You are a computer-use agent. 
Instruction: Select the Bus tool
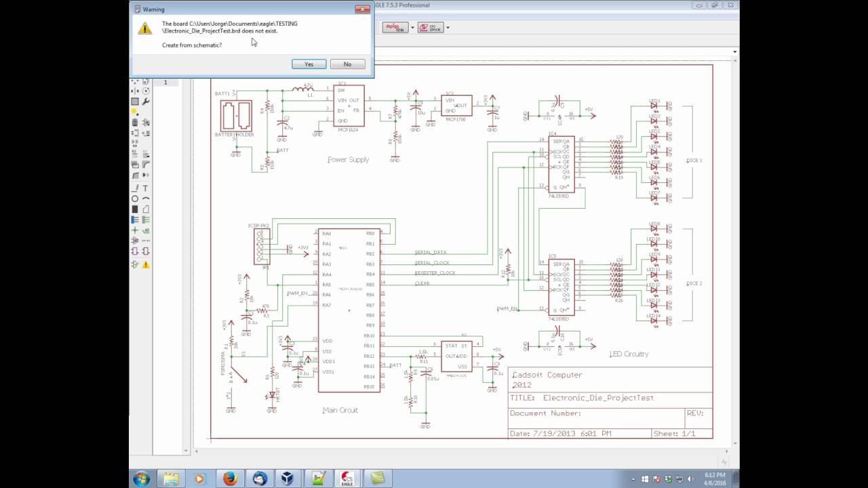pyautogui.click(x=135, y=219)
